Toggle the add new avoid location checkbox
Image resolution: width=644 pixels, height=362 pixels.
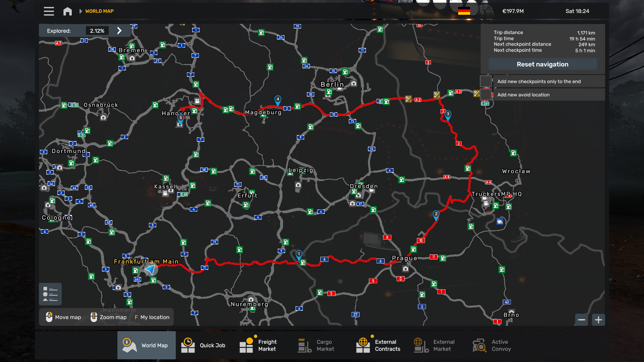tap(486, 95)
